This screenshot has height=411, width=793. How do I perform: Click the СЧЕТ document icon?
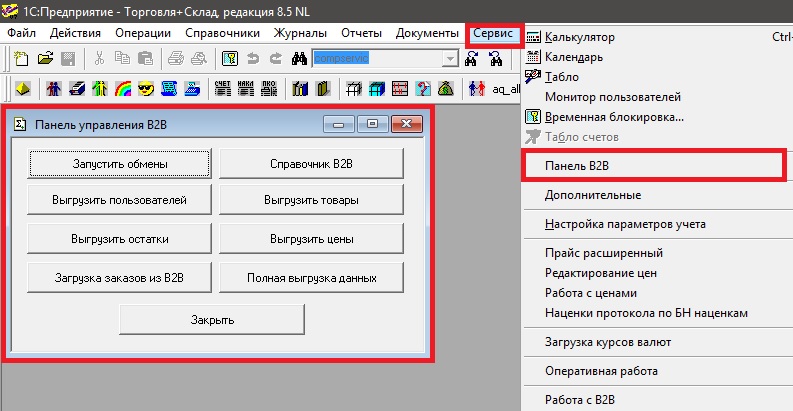(223, 88)
